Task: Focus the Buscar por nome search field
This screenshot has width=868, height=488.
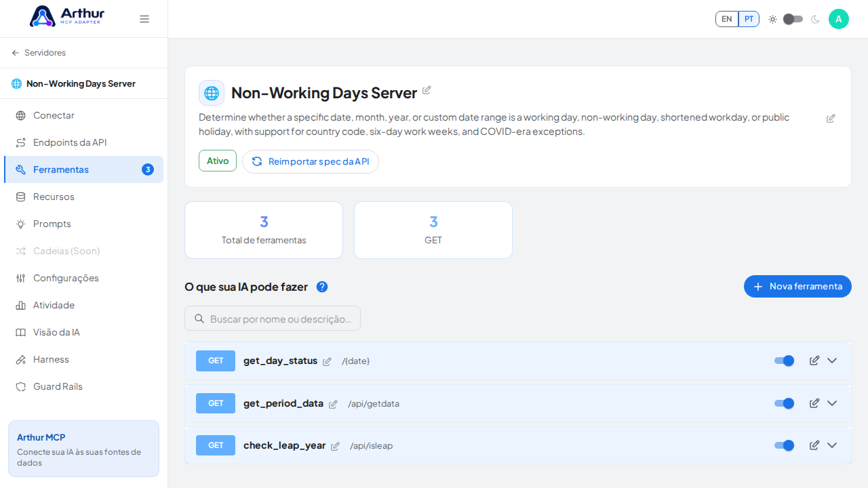Action: pyautogui.click(x=273, y=319)
